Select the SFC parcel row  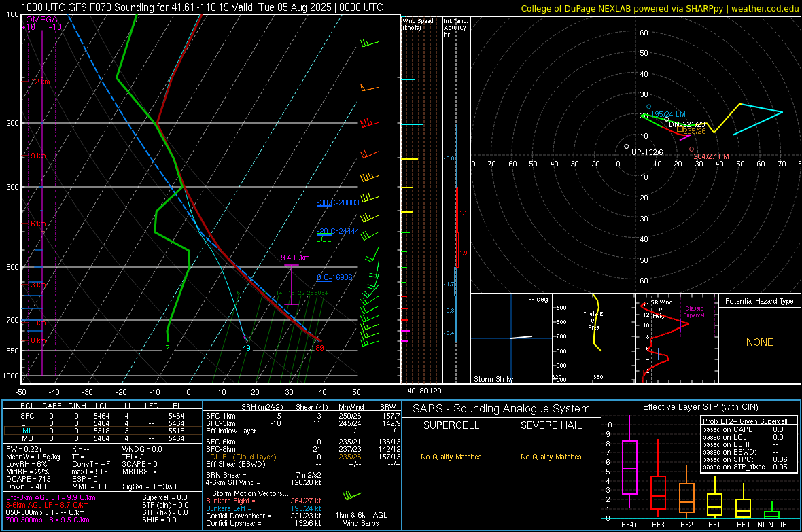coord(102,416)
